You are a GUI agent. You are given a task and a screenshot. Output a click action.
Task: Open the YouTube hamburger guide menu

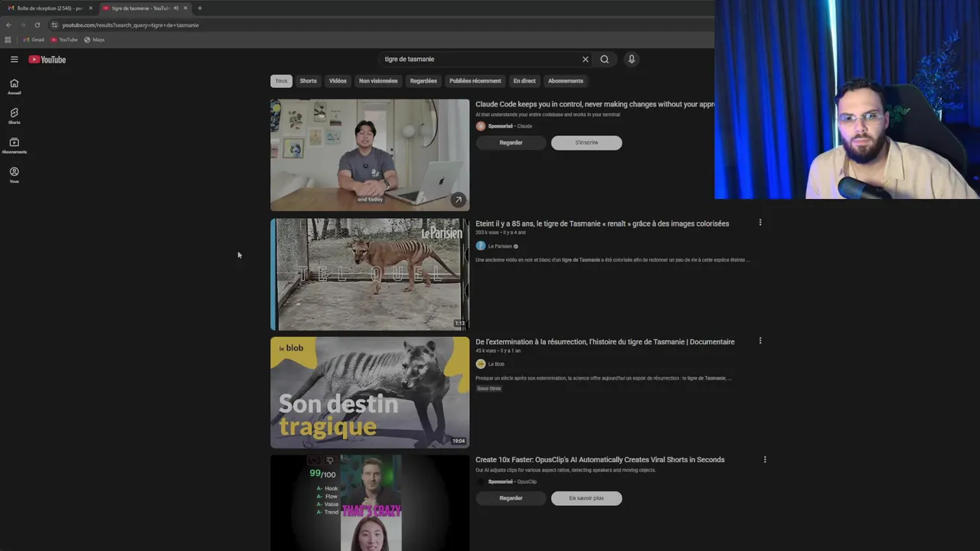click(14, 59)
